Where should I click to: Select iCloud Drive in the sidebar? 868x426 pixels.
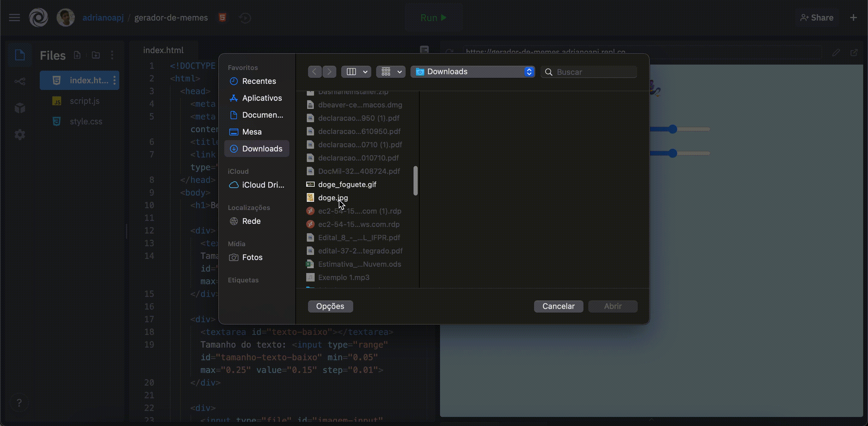tap(263, 185)
